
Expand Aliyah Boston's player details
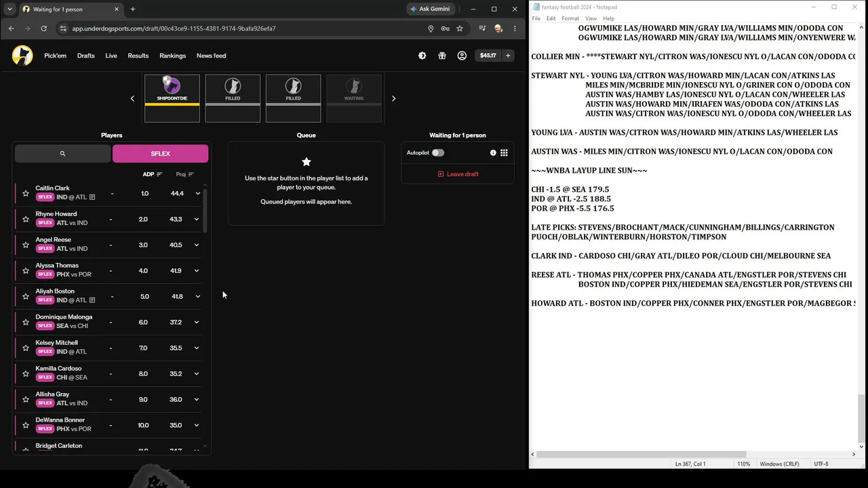tap(197, 296)
